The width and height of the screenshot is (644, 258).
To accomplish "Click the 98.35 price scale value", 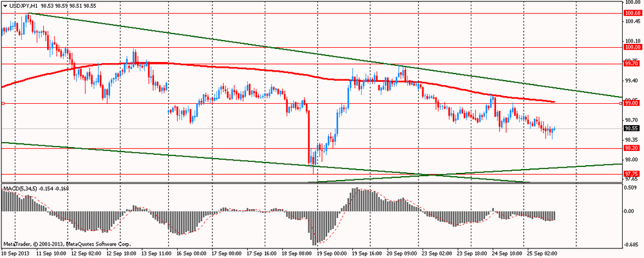I will (x=631, y=139).
